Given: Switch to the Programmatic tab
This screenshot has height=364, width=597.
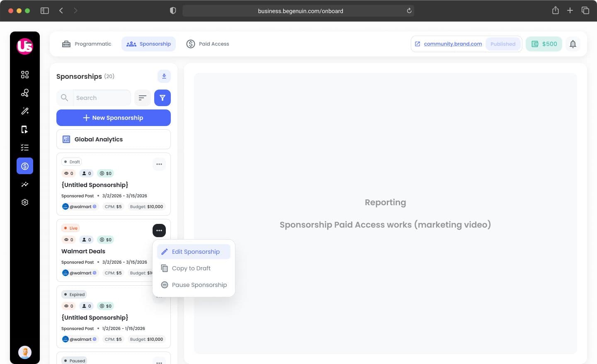Looking at the screenshot, I should pyautogui.click(x=87, y=44).
